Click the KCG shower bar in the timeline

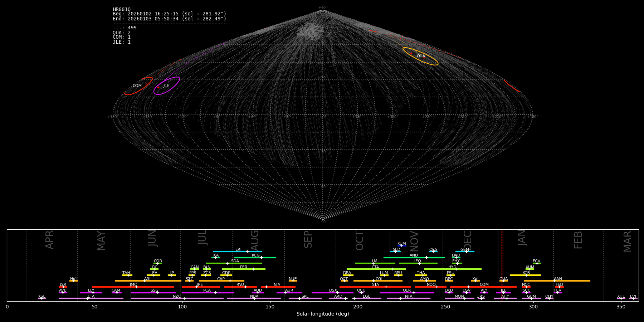pos(255,257)
